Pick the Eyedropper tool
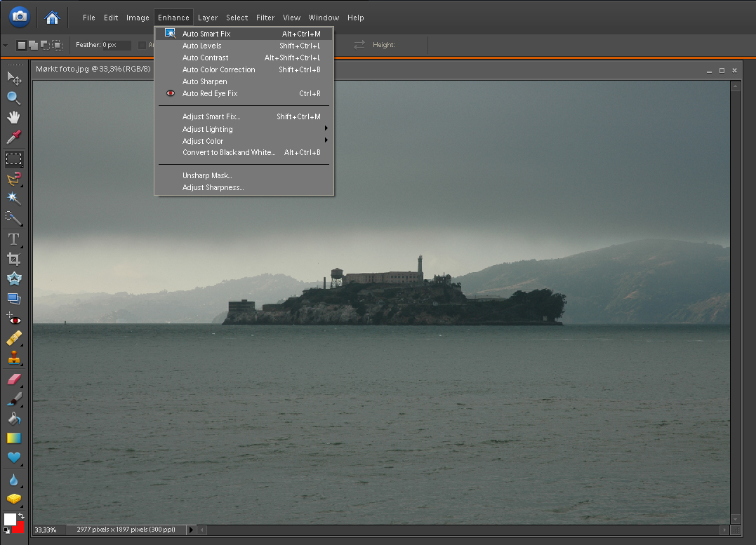This screenshot has height=545, width=756. click(x=13, y=137)
